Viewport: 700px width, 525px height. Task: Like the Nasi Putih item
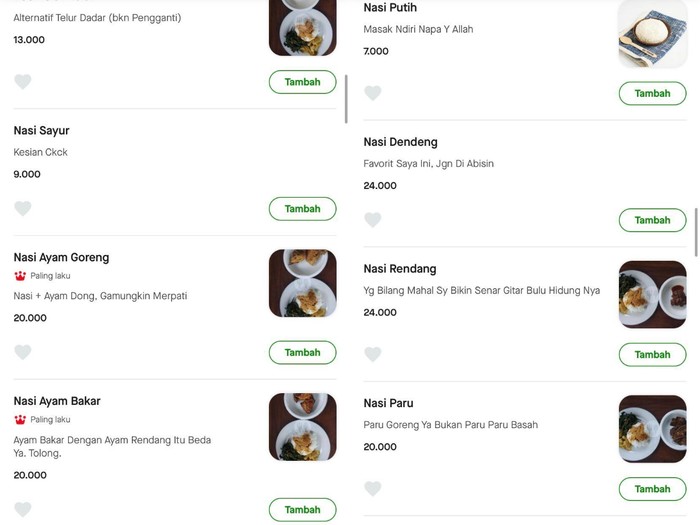tap(373, 93)
